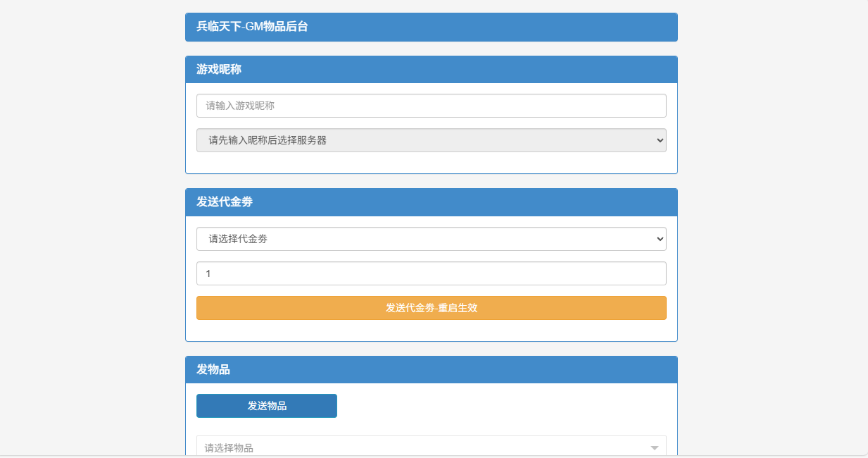Click the blue header bar beside "发物品"
868x458 pixels.
click(458, 369)
